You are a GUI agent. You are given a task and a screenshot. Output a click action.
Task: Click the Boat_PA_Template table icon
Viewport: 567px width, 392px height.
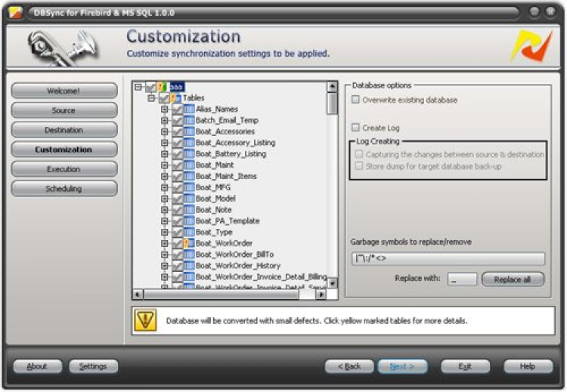(189, 221)
